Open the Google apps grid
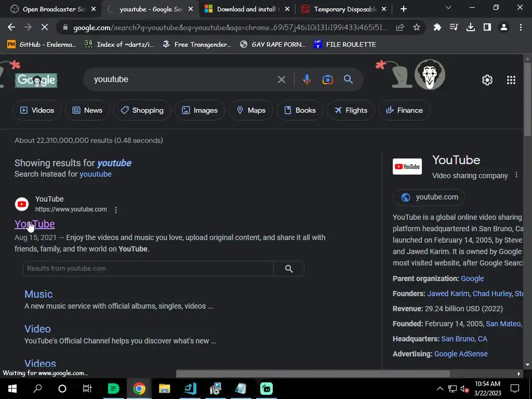This screenshot has width=532, height=399. point(511,80)
